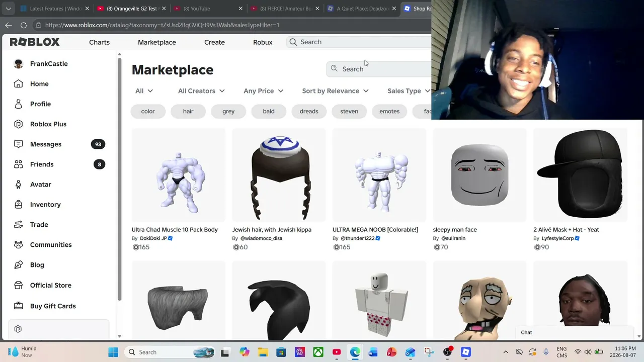Open the DokiDoki JP creator link
The width and height of the screenshot is (644, 362).
coord(153,238)
